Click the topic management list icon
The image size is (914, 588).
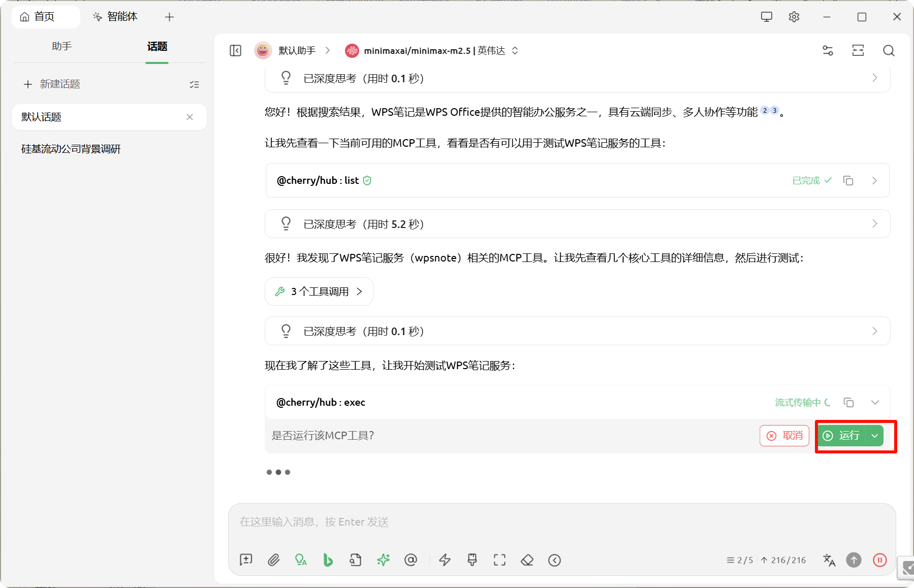tap(194, 84)
